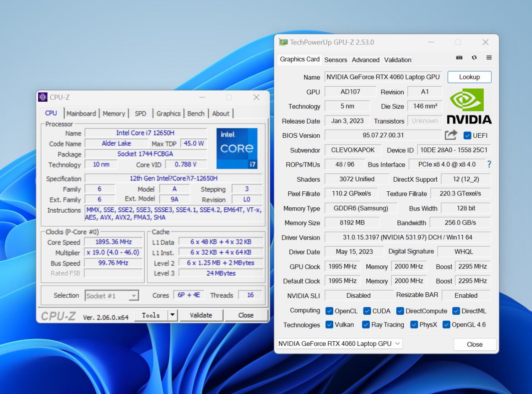
Task: Click the Package value Socket 1744 FCBGA
Action: 145,154
